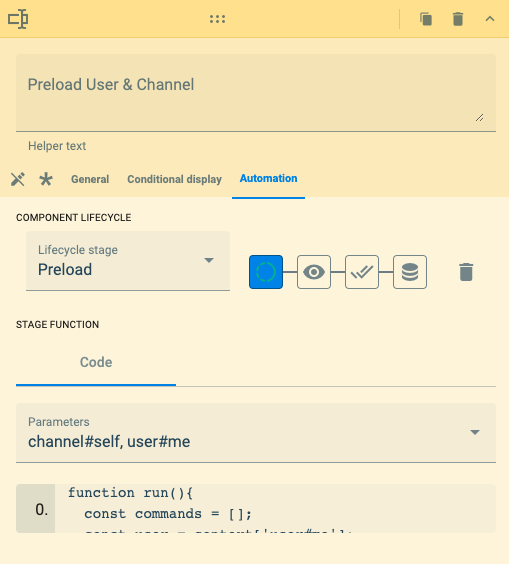Viewport: 509px width, 564px height.
Task: Select the eye visibility stage icon
Action: (x=314, y=272)
